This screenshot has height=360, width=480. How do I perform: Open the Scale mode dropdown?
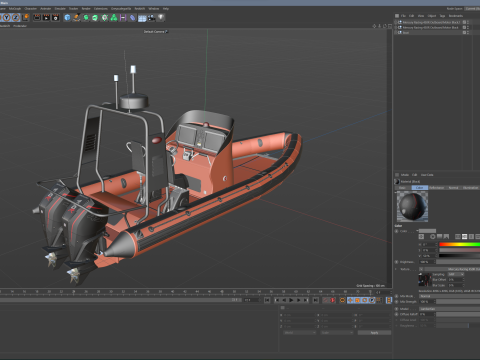coord(337,333)
